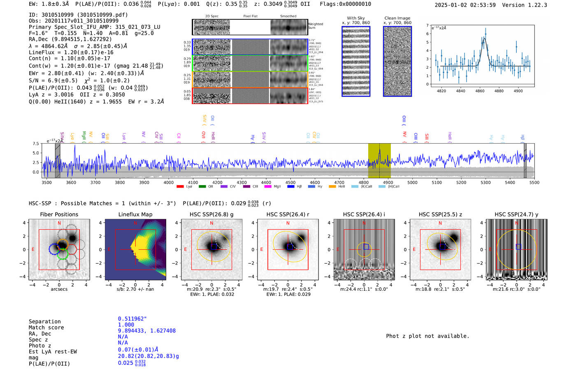Viewport: 576px width, 392px height.
Task: Click the Gaussian emission line fit plot
Action: tap(482, 56)
